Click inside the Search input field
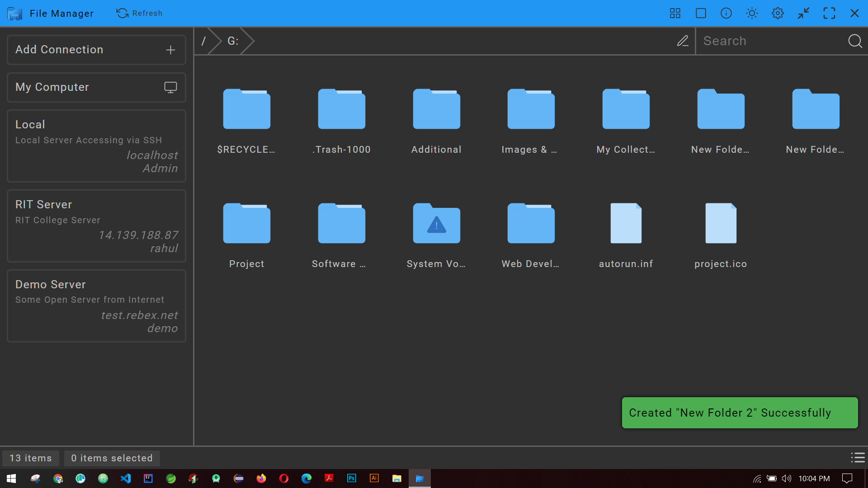This screenshot has height=488, width=868. click(769, 41)
